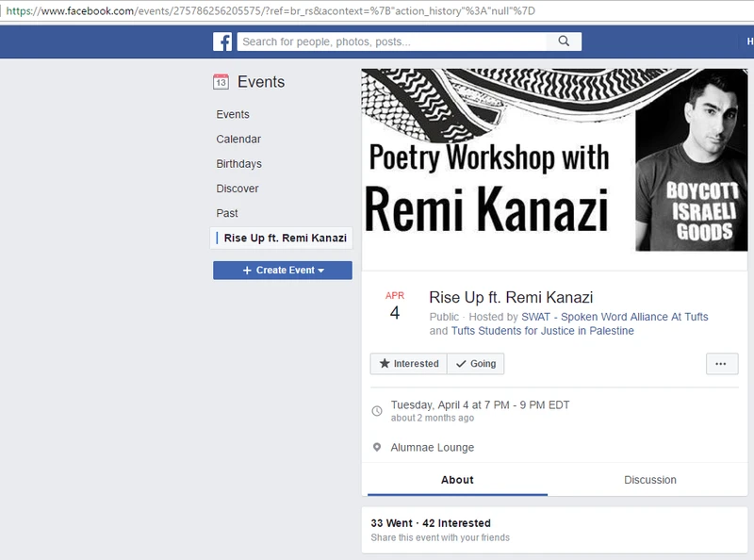
Task: Open Discover in the sidebar
Action: click(x=238, y=189)
